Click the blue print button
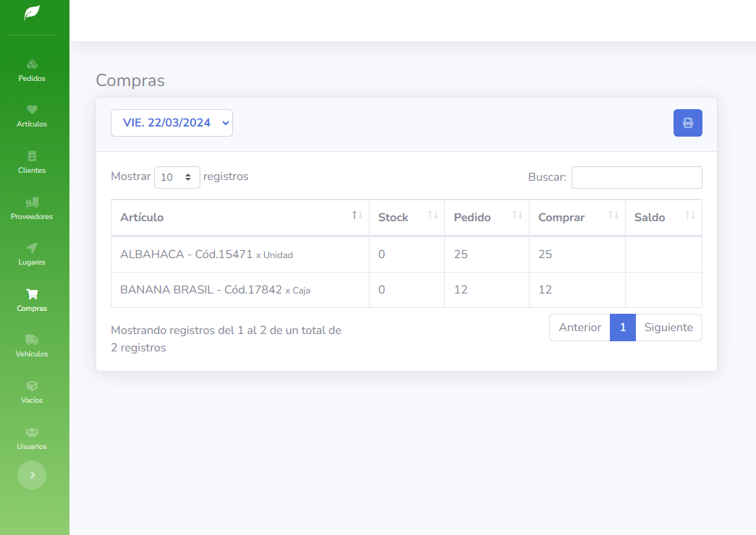756x535 pixels. [687, 123]
